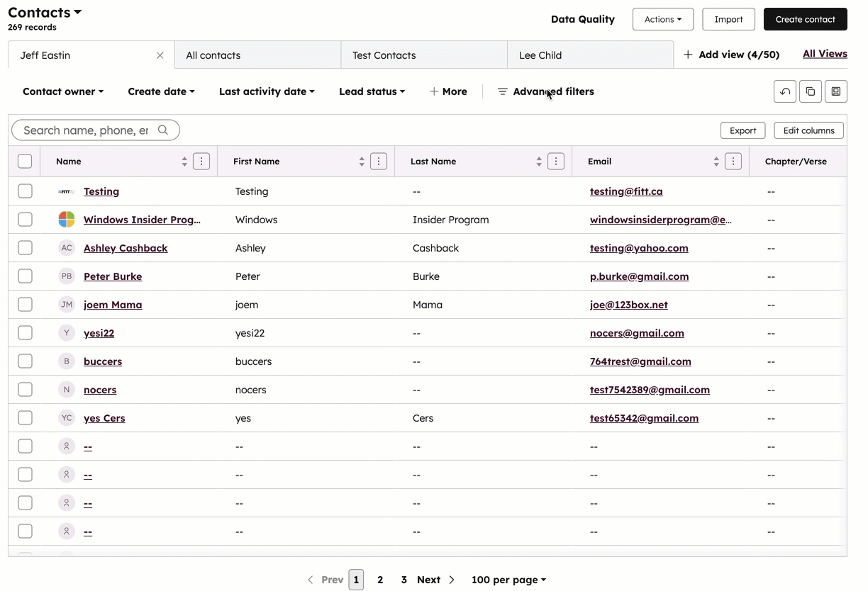The height and width of the screenshot is (591, 868).
Task: Click the Import button
Action: point(728,19)
